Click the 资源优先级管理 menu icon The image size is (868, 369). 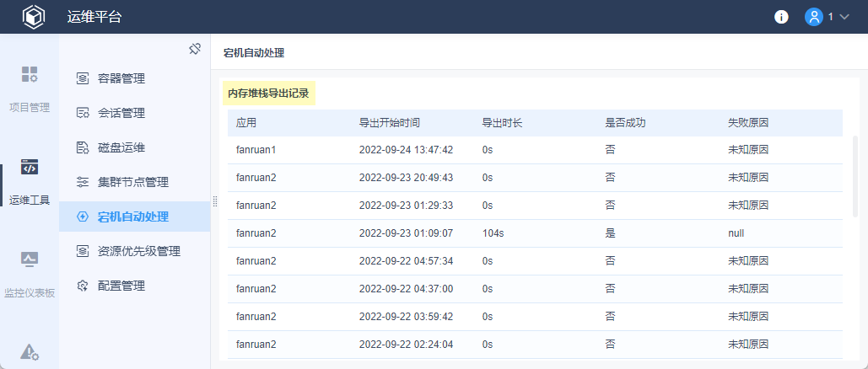[x=83, y=251]
